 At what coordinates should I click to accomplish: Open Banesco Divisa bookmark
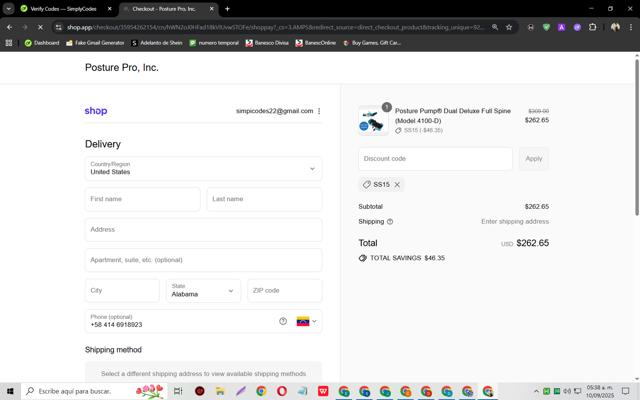coord(267,43)
